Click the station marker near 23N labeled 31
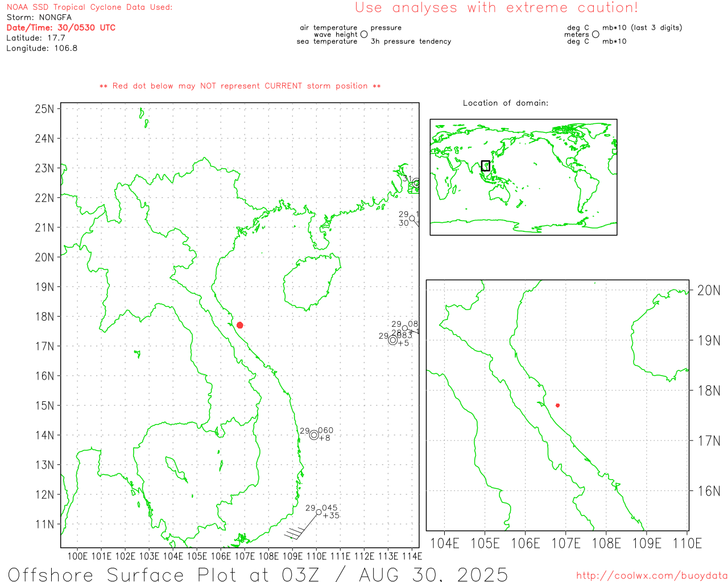 (x=416, y=183)
